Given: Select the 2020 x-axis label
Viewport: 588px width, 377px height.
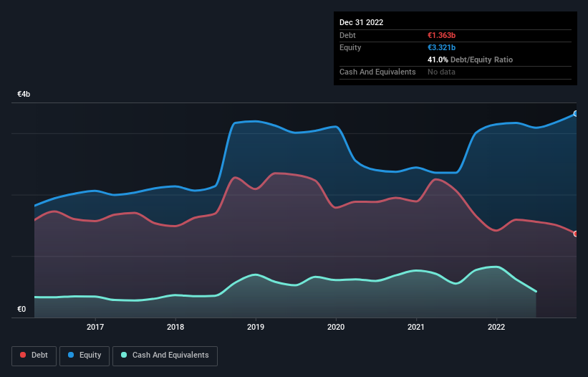Looking at the screenshot, I should pyautogui.click(x=336, y=327).
